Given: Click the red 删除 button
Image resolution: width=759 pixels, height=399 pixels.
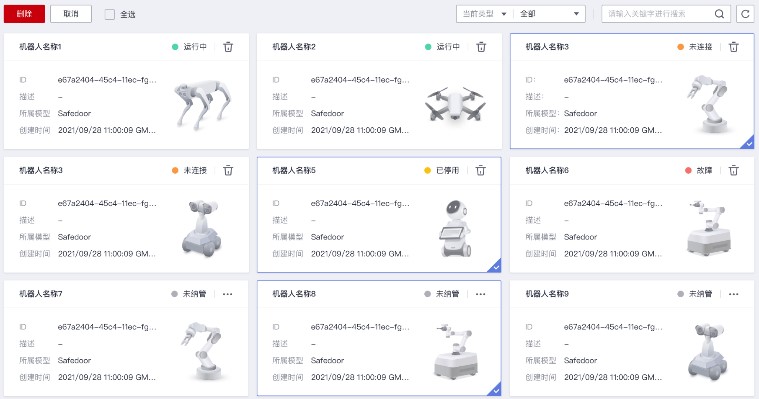Looking at the screenshot, I should pyautogui.click(x=24, y=14).
